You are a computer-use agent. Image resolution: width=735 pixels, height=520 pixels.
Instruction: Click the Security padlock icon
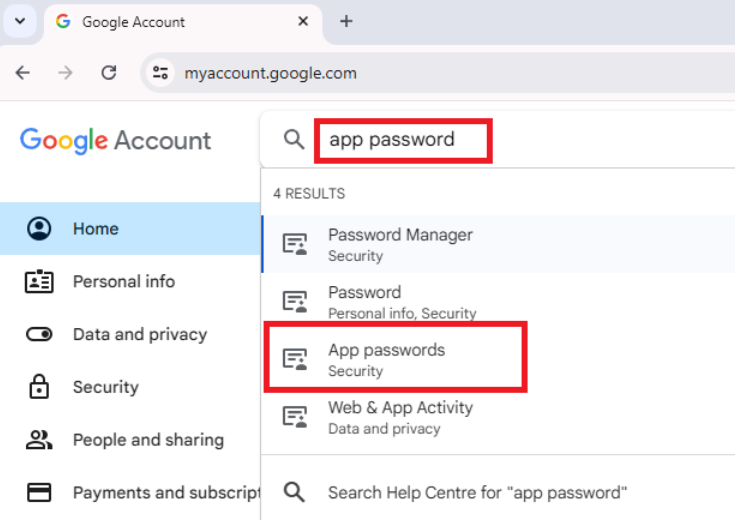pyautogui.click(x=39, y=386)
